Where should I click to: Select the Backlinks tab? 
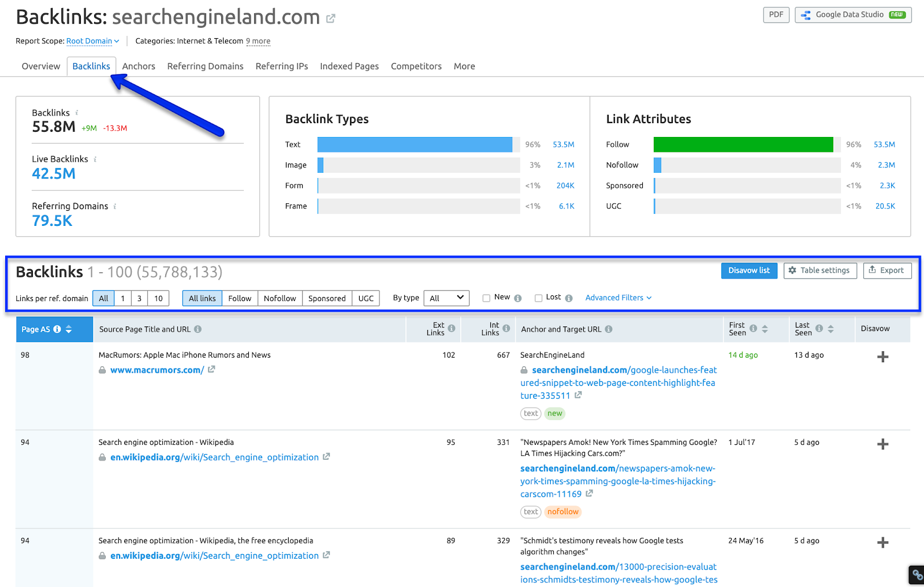tap(91, 66)
